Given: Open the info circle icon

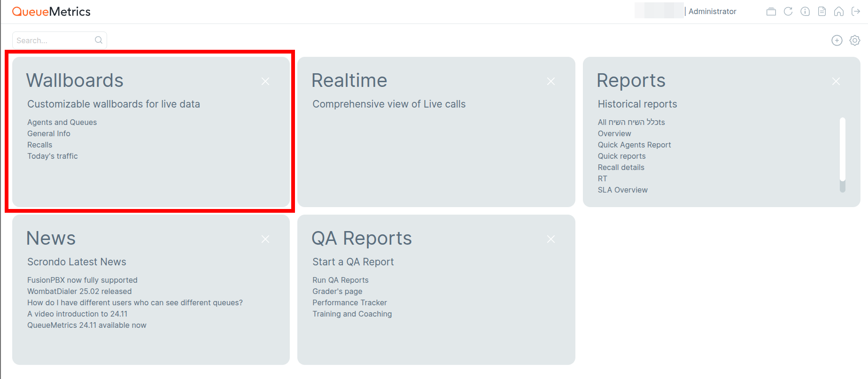Looking at the screenshot, I should (805, 12).
